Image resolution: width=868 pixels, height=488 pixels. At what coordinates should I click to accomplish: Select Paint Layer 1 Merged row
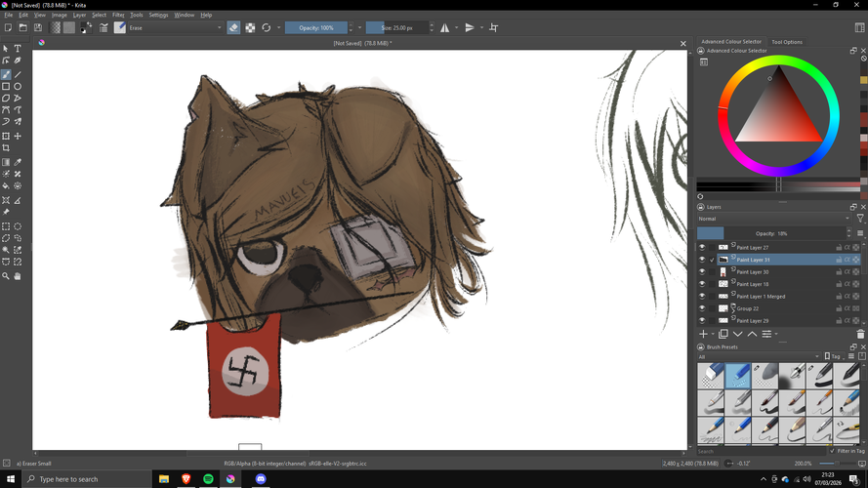[x=779, y=296]
